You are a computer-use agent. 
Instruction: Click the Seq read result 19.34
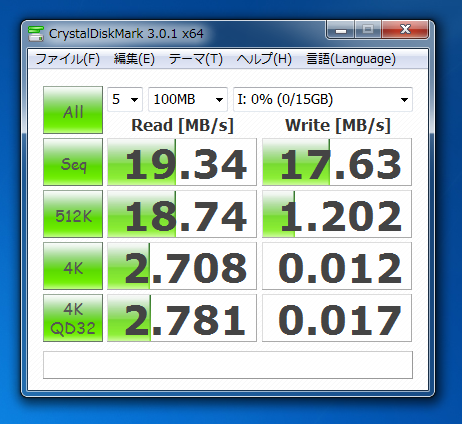[x=182, y=162]
